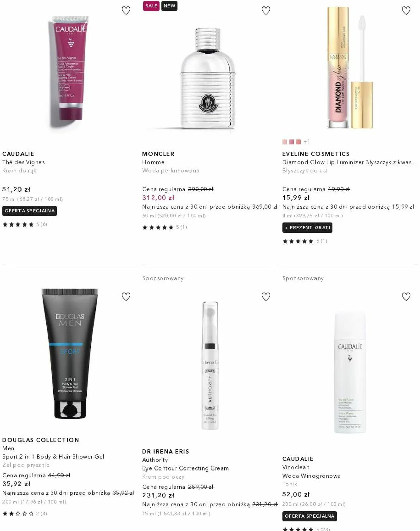
Task: Select the lightest pink Eveline shade swatch
Action: 285,142
